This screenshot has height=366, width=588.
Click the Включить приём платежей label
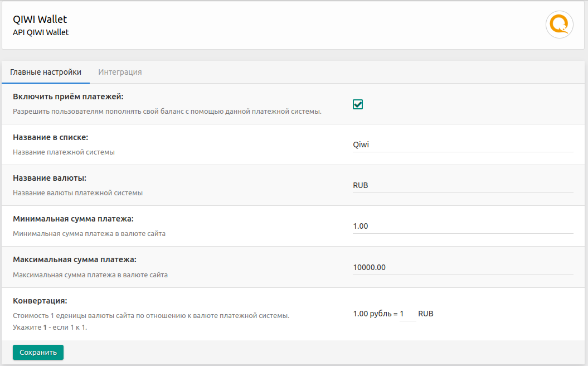pyautogui.click(x=68, y=97)
